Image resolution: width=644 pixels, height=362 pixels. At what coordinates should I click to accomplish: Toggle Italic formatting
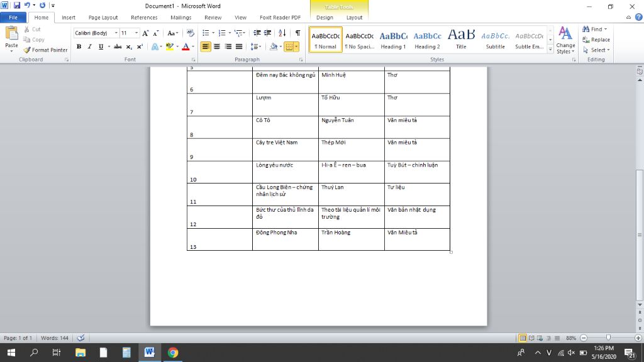[89, 47]
